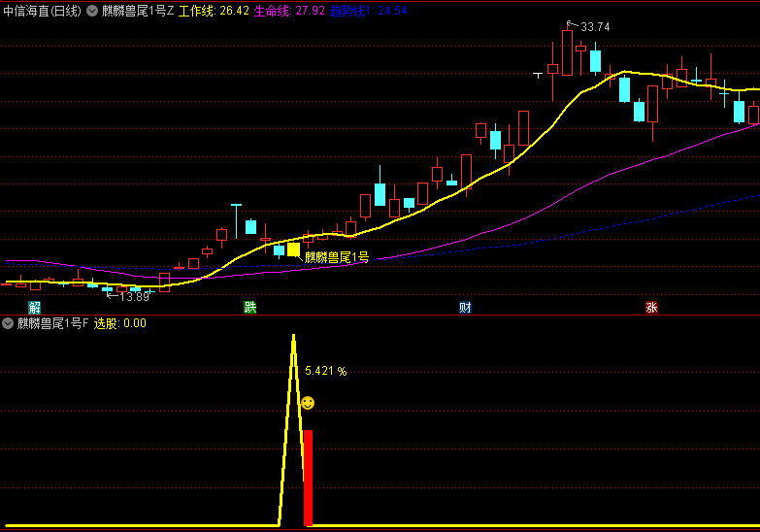This screenshot has height=532, width=760.
Task: Open the 麒麟兽尾1号F indicator dropdown arrow
Action: (x=8, y=323)
